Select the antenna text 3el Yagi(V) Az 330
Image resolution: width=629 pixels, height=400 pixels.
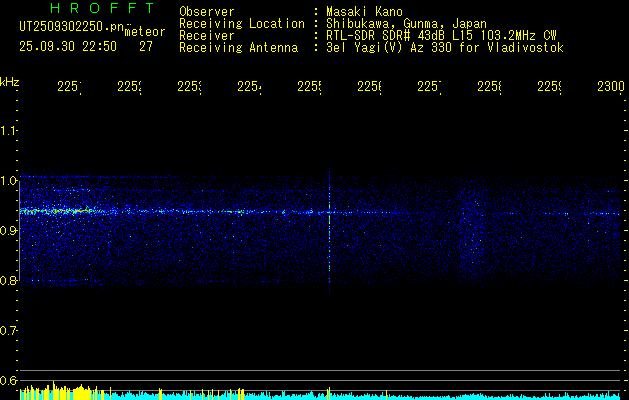[x=391, y=48]
